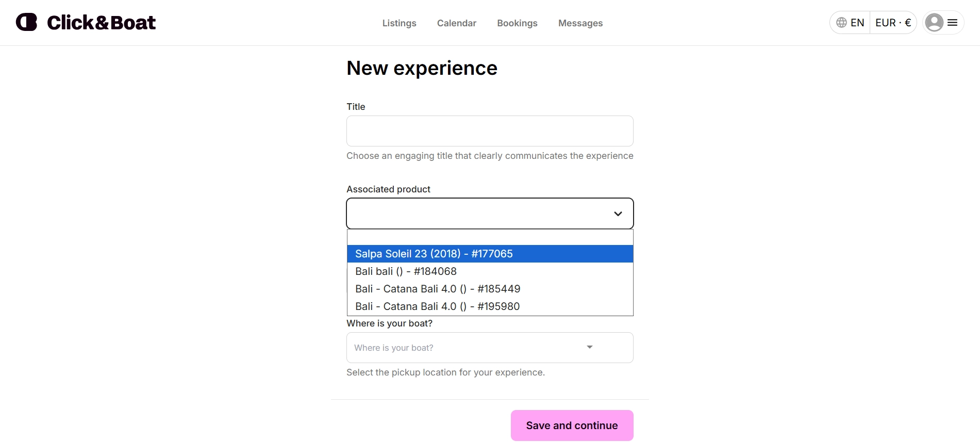Viewport: 980px width, 442px height.
Task: Switch language using the EN button
Action: (857, 23)
